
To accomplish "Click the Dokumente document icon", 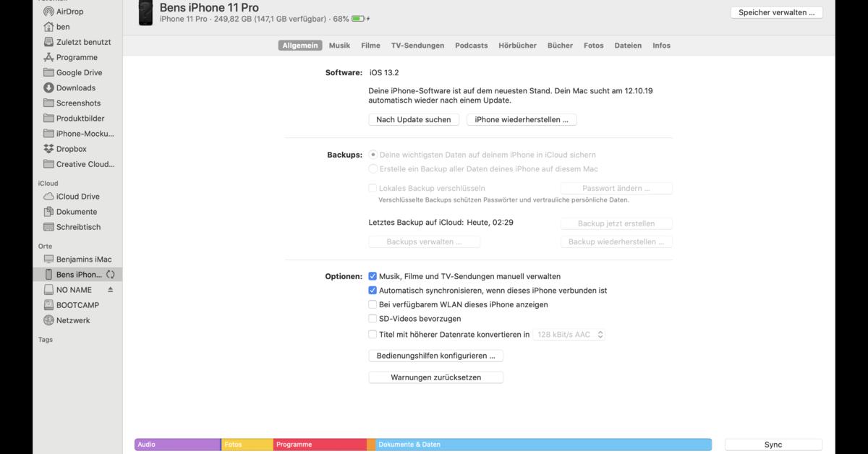I will (x=48, y=212).
